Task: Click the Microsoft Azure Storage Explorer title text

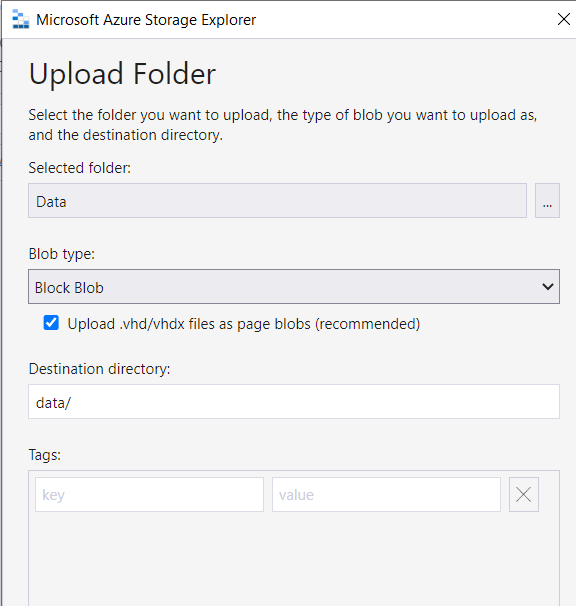Action: coord(146,20)
